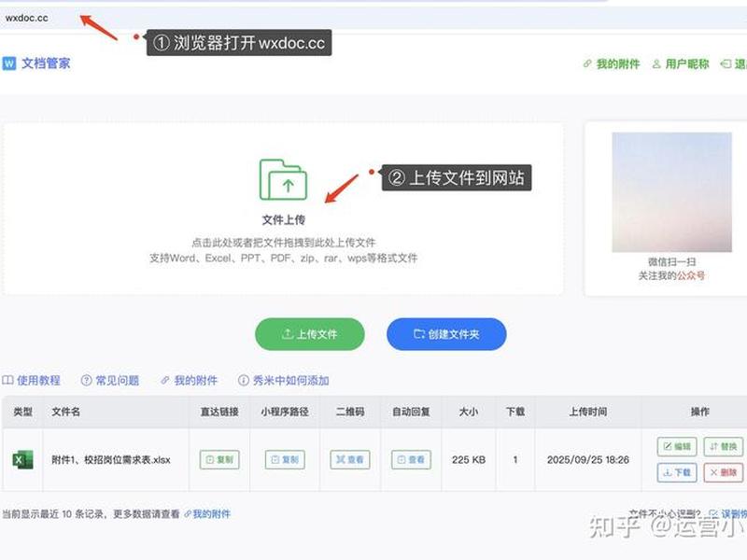Copy the 小程序路径 for the xlsx file
Viewport: 747px width, 560px height.
[x=285, y=459]
